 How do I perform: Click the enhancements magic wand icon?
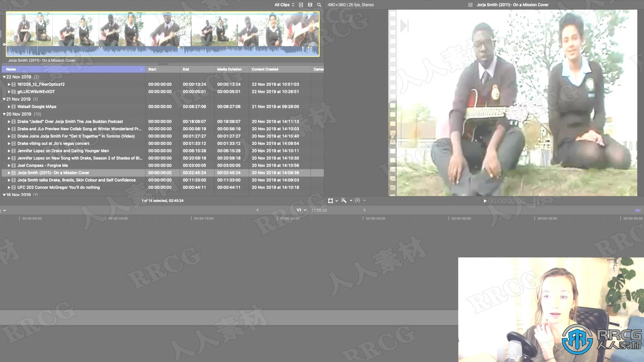pos(344,200)
